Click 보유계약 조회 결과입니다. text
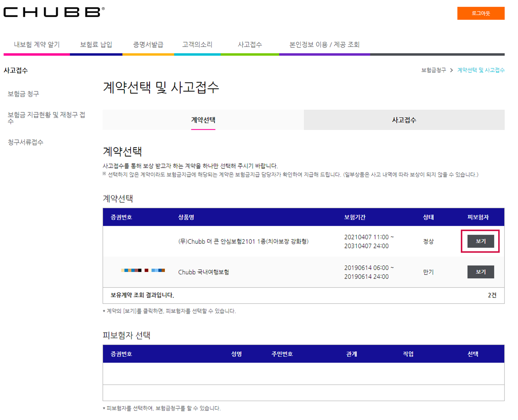Viewport: 518px width, 420px height. pyautogui.click(x=142, y=295)
